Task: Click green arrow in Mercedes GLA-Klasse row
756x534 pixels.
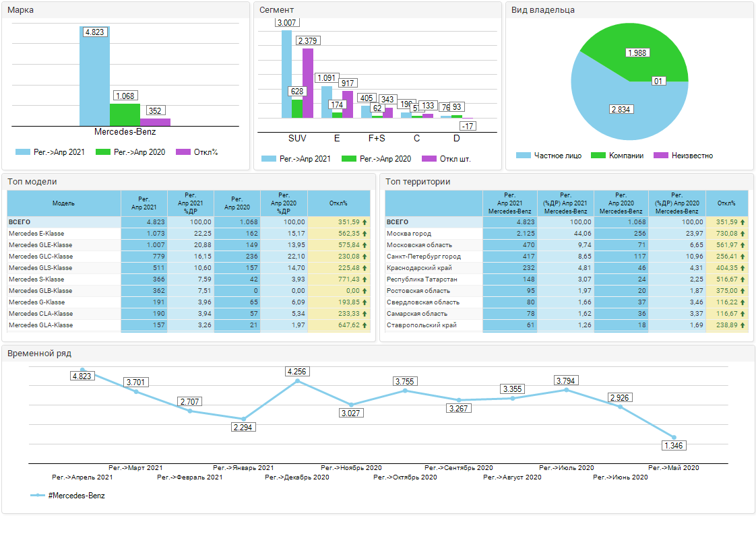Action: 365,325
